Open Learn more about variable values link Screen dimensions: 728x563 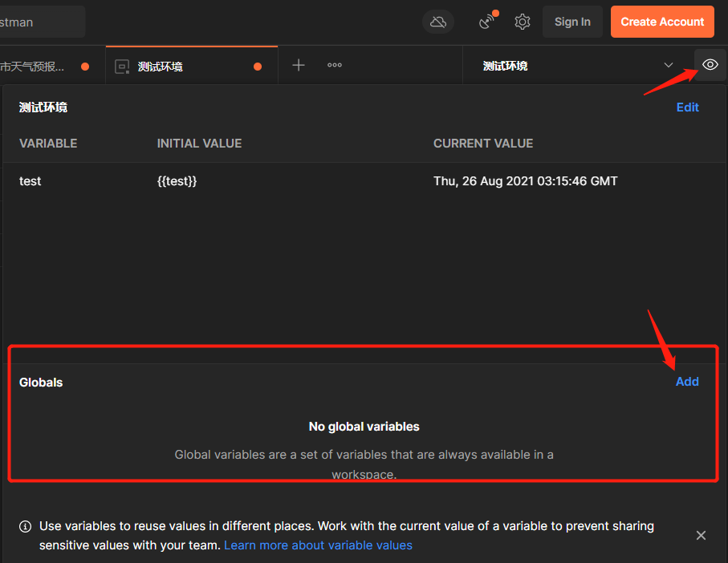click(x=318, y=545)
